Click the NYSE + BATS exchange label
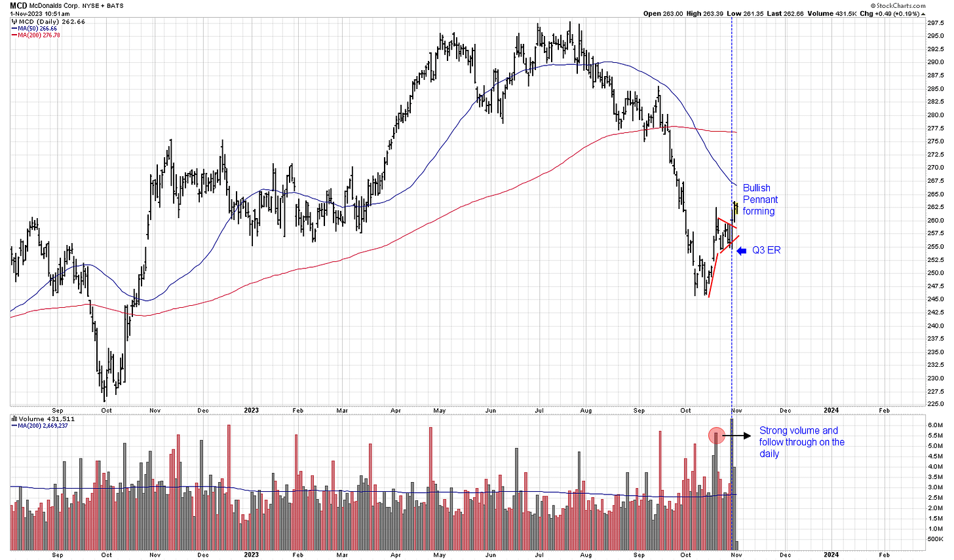This screenshot has height=560, width=954. click(x=103, y=6)
